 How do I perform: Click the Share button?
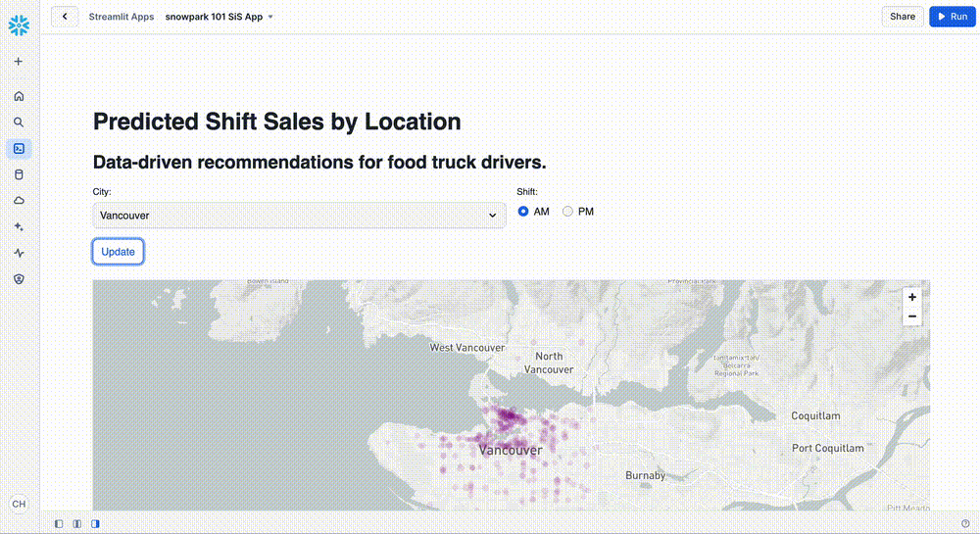click(903, 17)
